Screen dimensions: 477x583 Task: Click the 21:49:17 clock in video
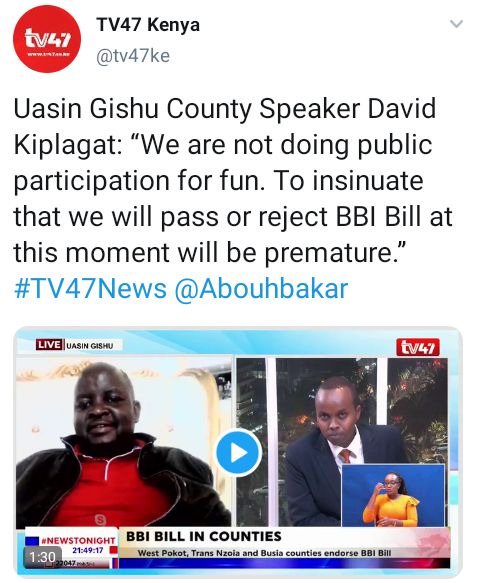click(x=88, y=550)
